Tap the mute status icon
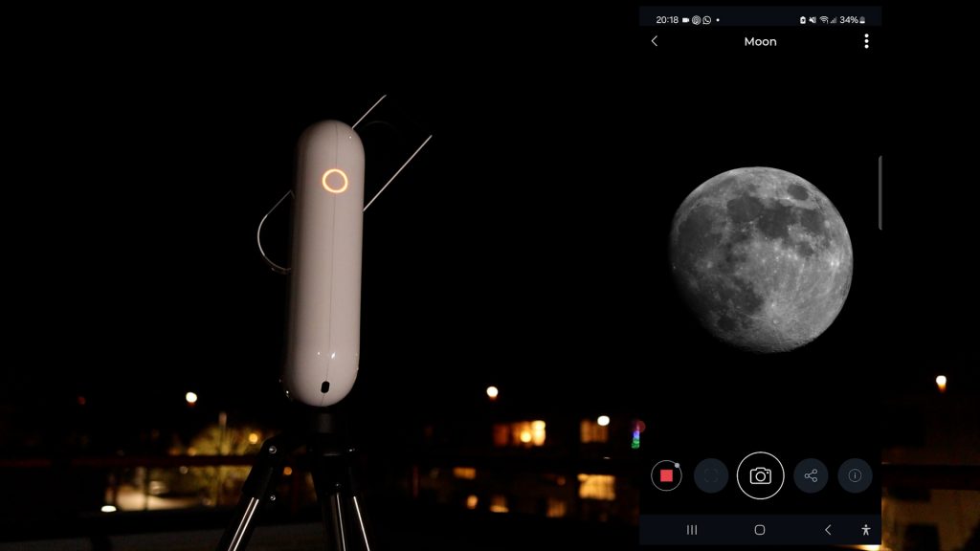 pyautogui.click(x=813, y=20)
